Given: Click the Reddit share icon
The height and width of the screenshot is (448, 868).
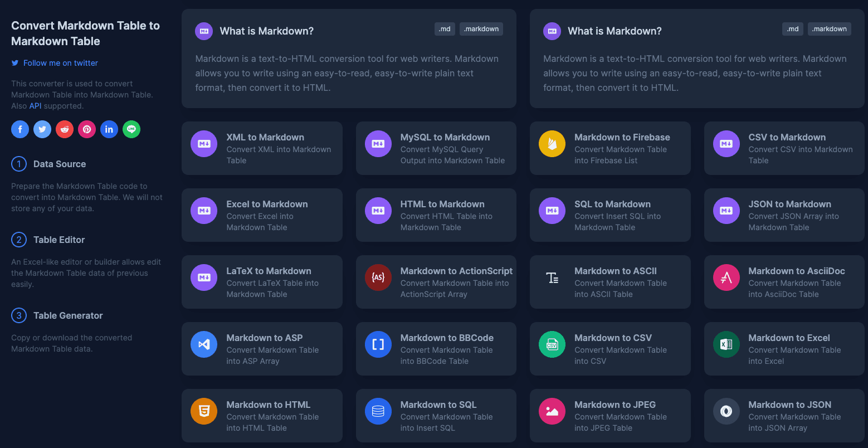Looking at the screenshot, I should [x=65, y=129].
